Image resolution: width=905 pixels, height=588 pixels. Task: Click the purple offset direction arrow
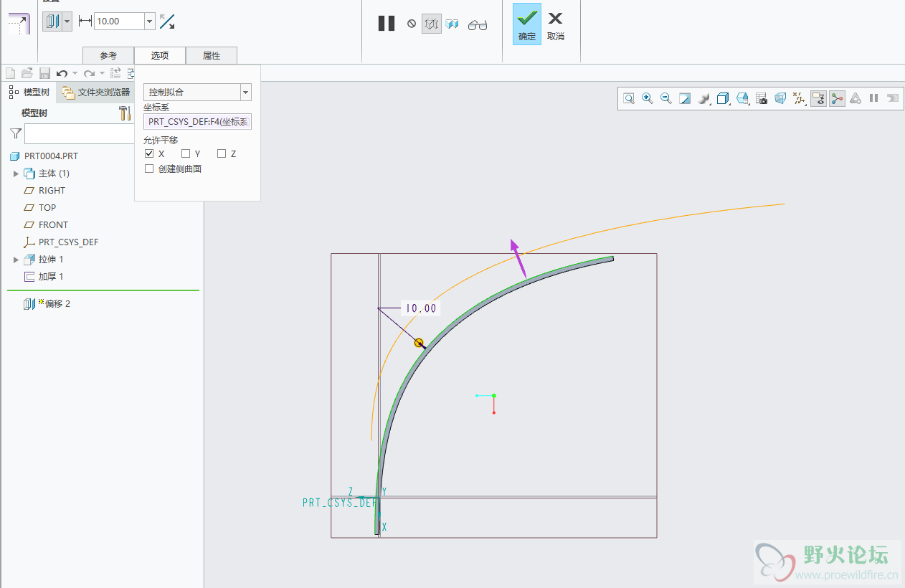click(518, 259)
